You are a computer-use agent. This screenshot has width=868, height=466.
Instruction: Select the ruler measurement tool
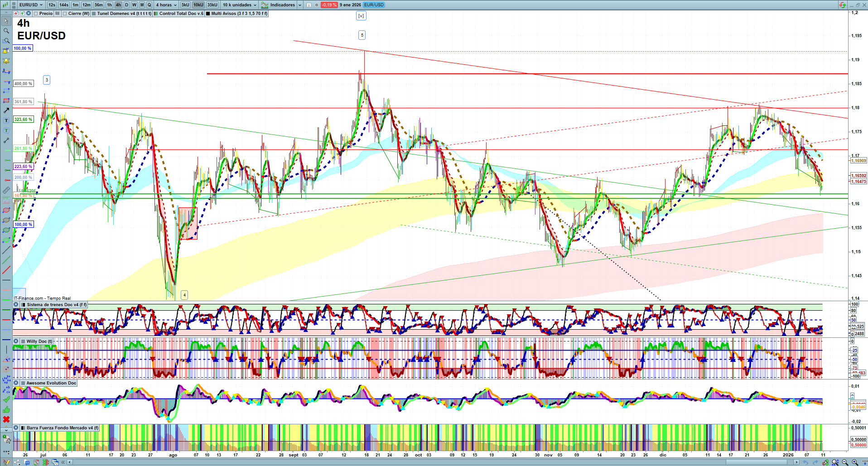(x=6, y=190)
